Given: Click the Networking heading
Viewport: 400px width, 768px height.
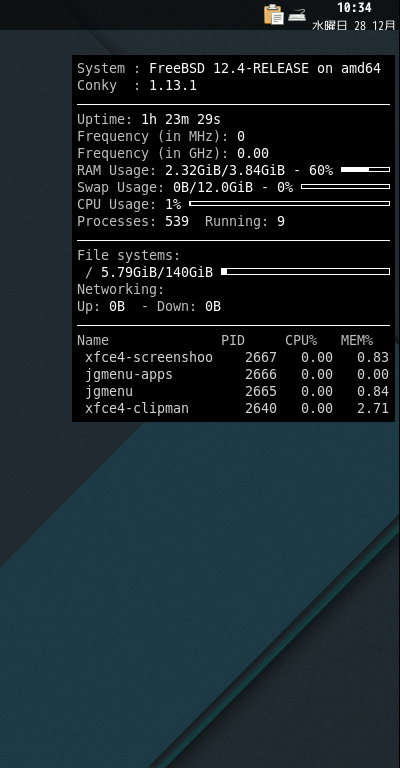Looking at the screenshot, I should pos(120,289).
